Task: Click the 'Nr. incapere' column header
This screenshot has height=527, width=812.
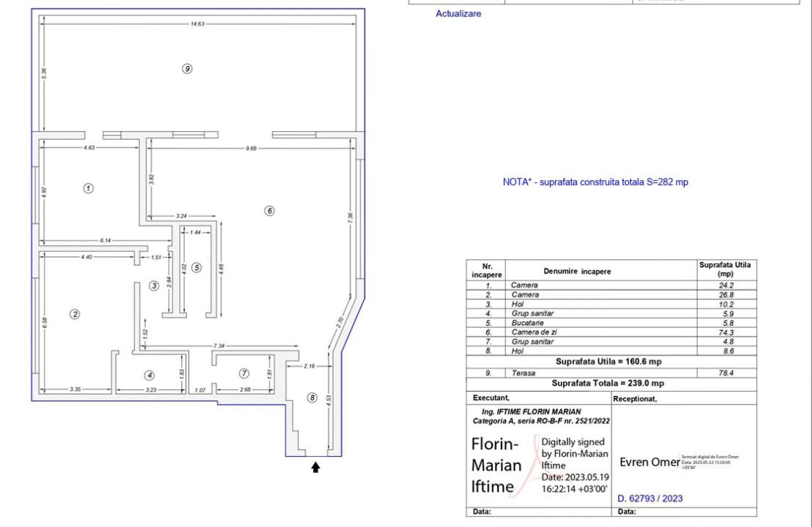Action: (x=487, y=271)
